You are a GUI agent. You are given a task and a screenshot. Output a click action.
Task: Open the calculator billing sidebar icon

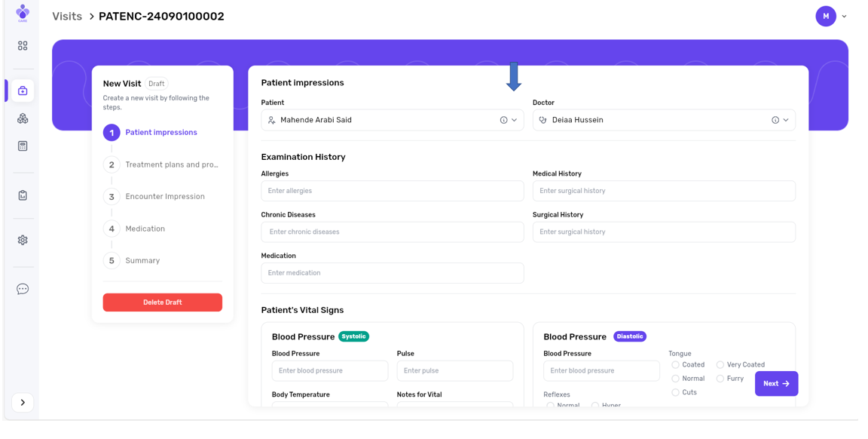(x=23, y=146)
